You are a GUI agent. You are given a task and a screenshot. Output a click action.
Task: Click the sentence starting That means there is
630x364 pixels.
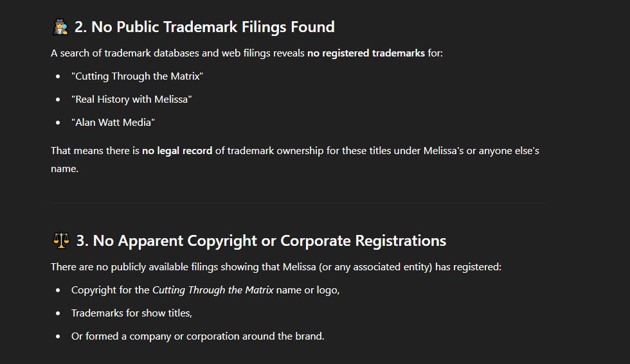(x=295, y=160)
